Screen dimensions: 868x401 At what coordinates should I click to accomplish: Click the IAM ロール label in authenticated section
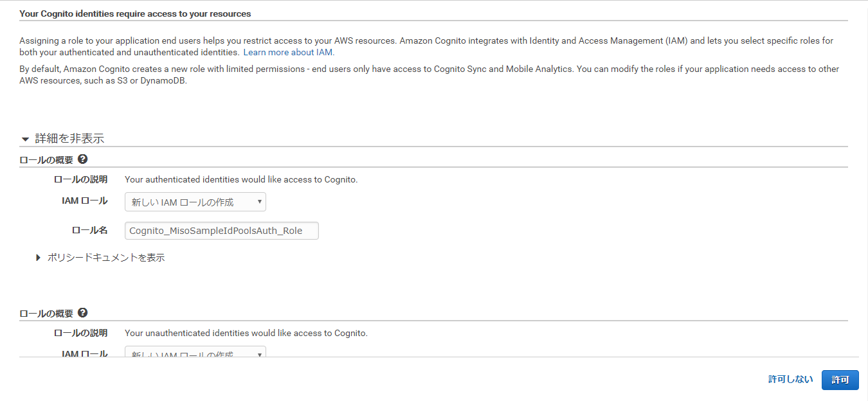click(x=84, y=201)
